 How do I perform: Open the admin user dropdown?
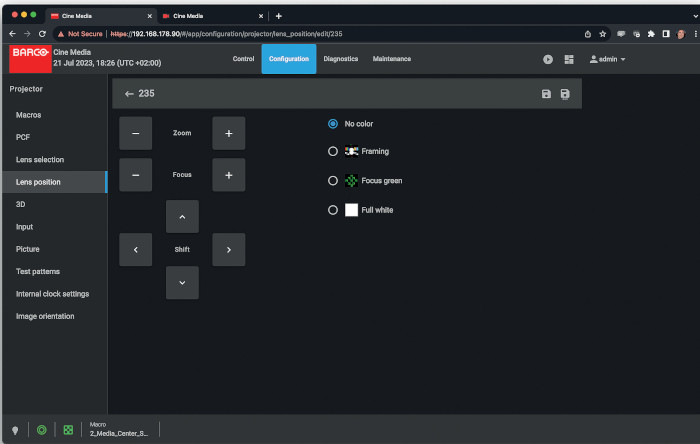(608, 59)
